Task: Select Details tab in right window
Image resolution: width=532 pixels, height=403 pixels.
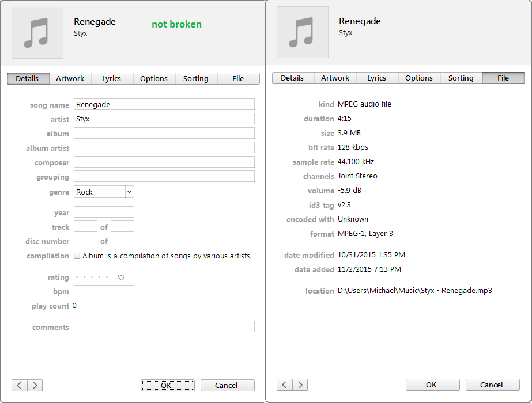Action: coord(293,78)
